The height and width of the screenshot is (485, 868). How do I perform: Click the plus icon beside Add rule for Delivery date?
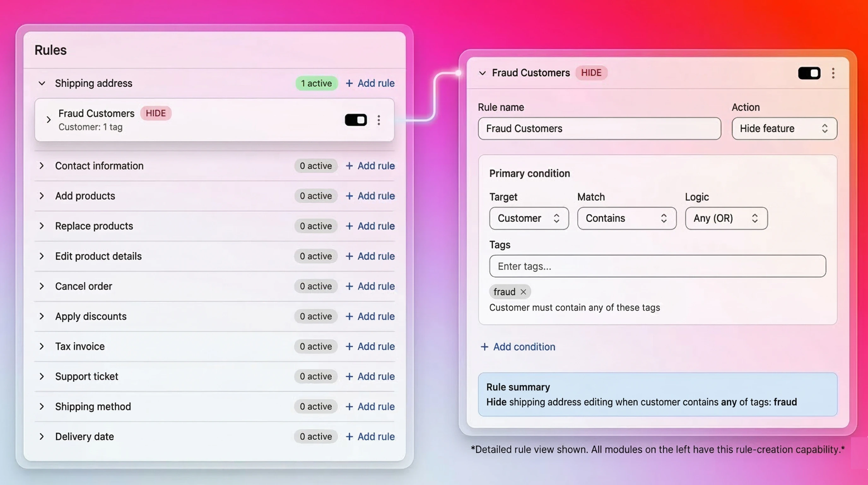pyautogui.click(x=349, y=436)
